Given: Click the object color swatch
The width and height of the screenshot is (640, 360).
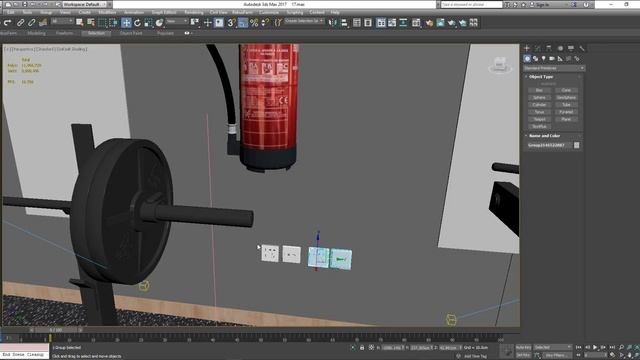Looking at the screenshot, I should click(x=577, y=145).
